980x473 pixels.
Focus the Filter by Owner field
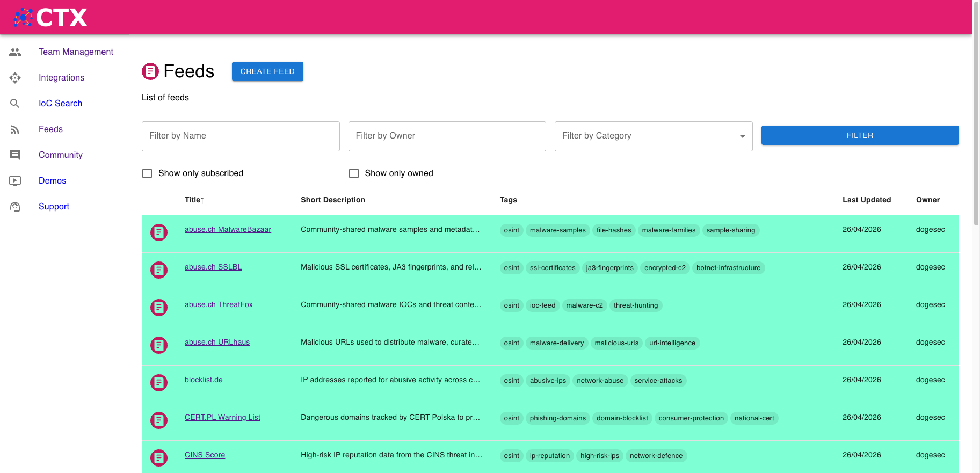[x=447, y=136]
